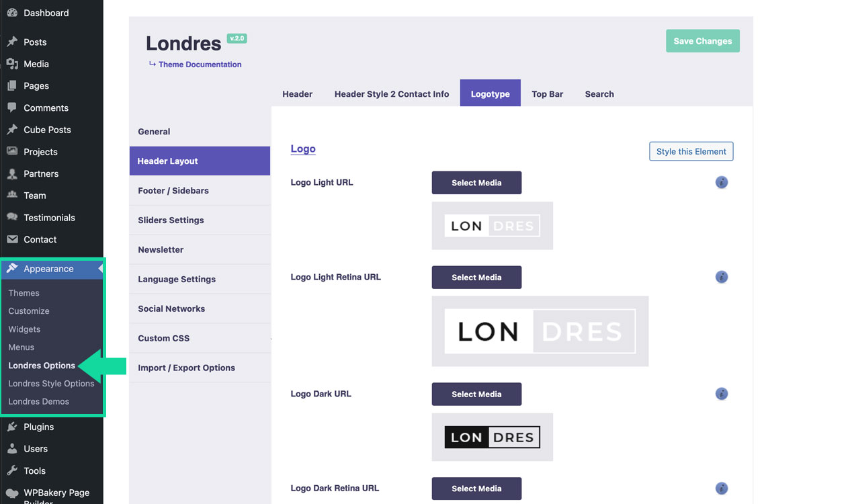Open the Footer / Sidebars settings section
Screen dimensions: 850x504
(x=173, y=191)
